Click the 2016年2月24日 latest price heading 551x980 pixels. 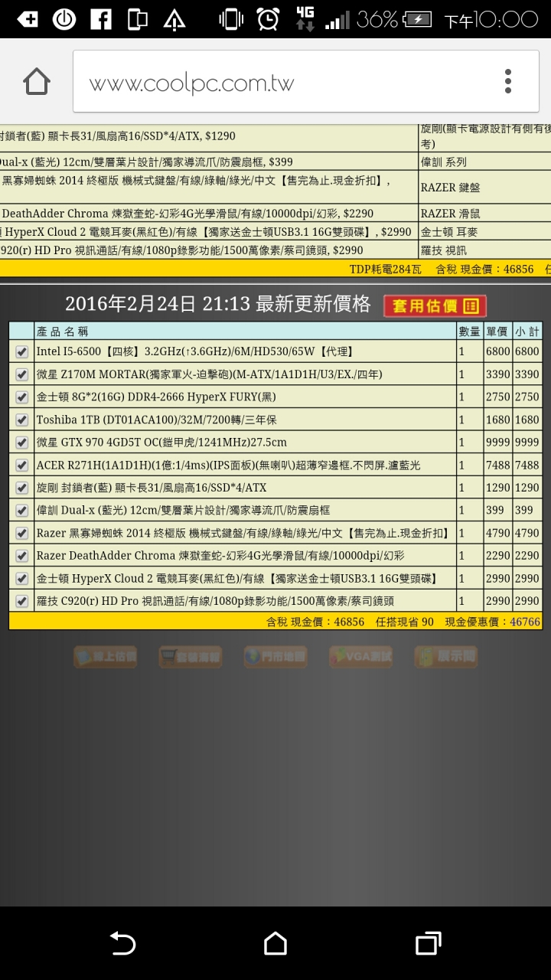[218, 304]
